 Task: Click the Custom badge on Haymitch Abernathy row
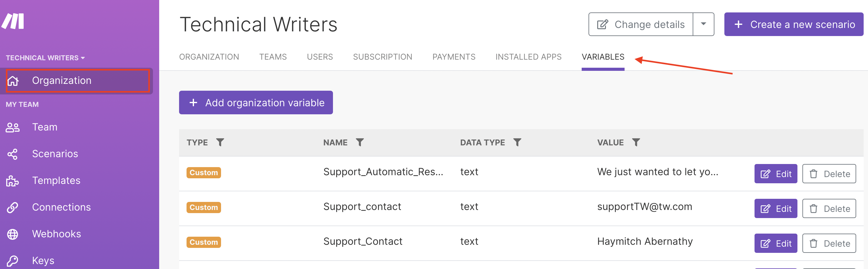204,242
